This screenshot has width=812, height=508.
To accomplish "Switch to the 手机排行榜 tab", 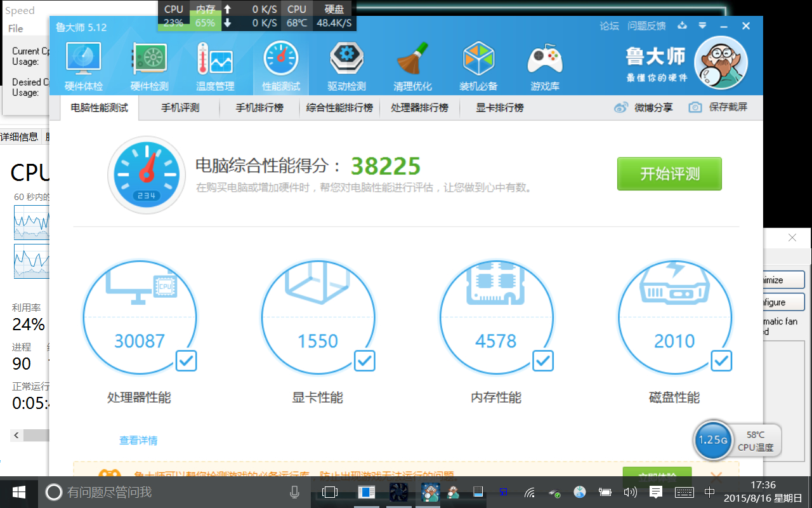I will coord(259,108).
